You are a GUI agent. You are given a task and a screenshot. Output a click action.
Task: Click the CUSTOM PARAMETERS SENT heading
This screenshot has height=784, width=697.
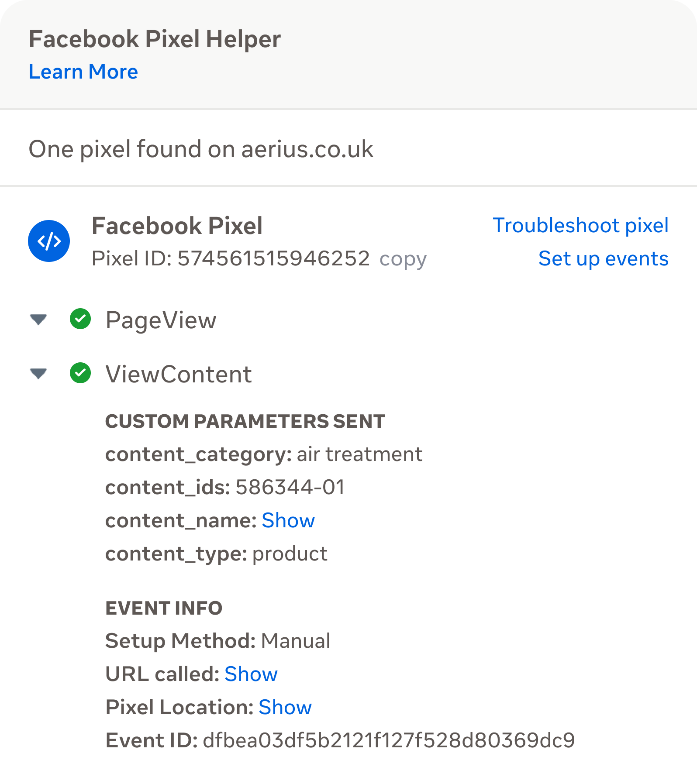245,421
